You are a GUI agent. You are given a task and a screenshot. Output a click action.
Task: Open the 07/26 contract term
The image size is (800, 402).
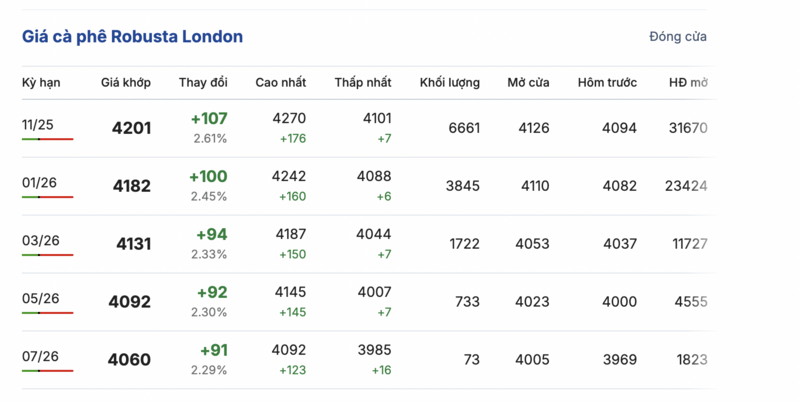point(40,356)
